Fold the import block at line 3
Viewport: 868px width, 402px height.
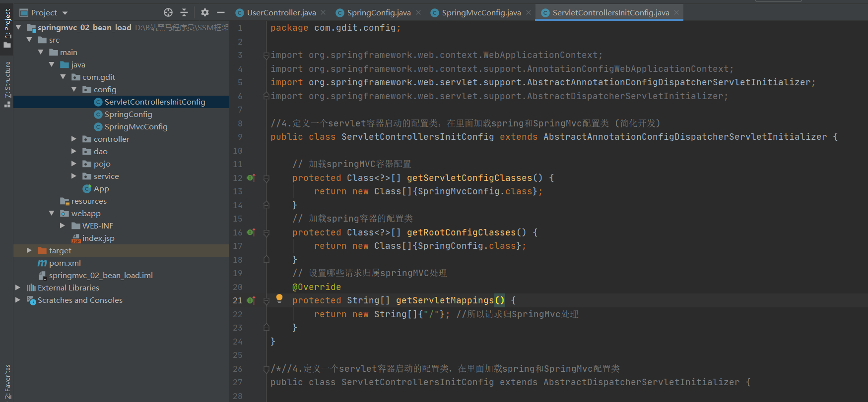coord(266,55)
